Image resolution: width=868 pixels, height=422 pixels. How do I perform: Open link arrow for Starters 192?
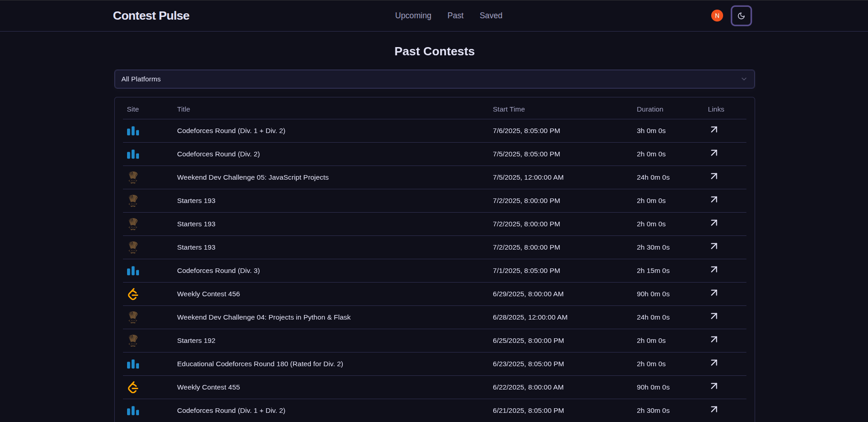point(714,340)
